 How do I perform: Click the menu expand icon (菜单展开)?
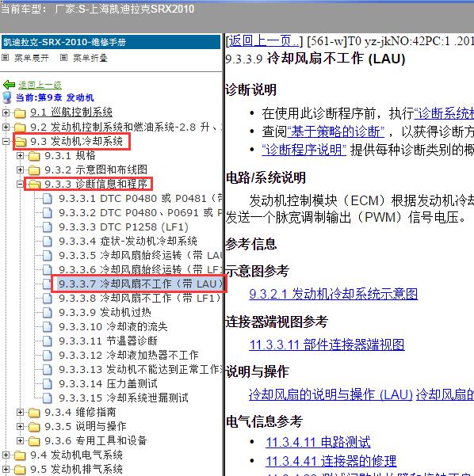(x=6, y=57)
